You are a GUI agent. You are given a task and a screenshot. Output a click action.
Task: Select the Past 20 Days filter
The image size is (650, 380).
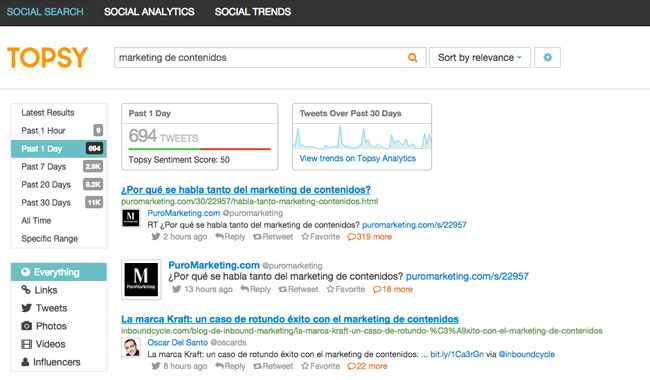click(58, 185)
